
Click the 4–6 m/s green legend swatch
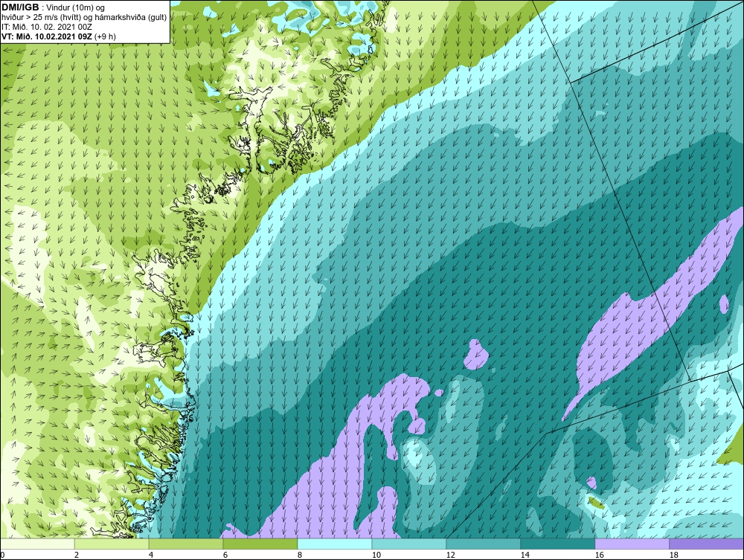tap(186, 544)
